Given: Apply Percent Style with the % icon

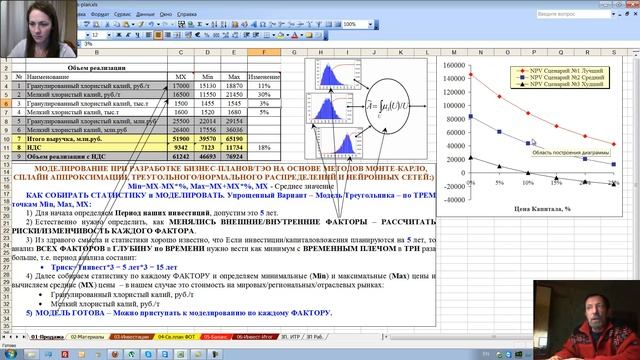Looking at the screenshot, I should tap(207, 35).
